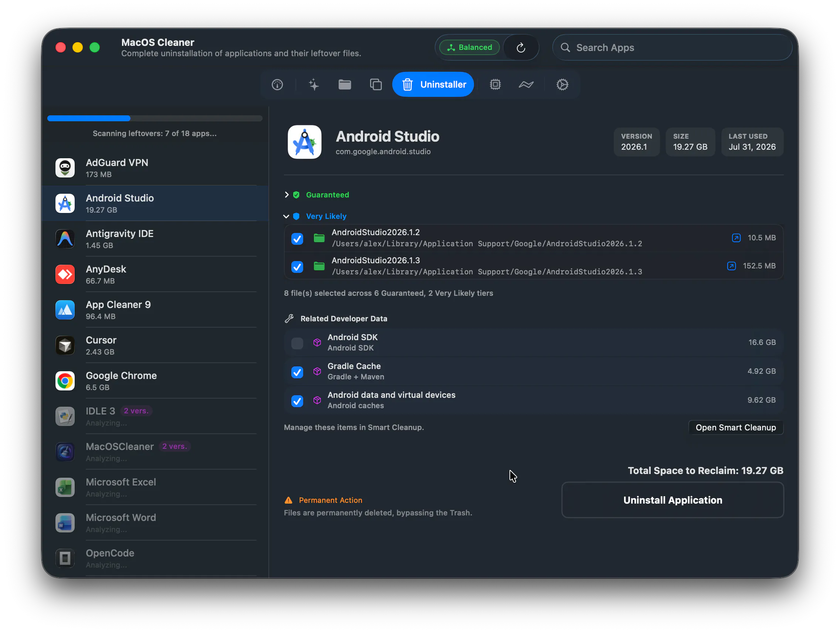Image resolution: width=840 pixels, height=633 pixels.
Task: Uncheck the AndroidStudio2026.1.3 checkbox
Action: (297, 267)
